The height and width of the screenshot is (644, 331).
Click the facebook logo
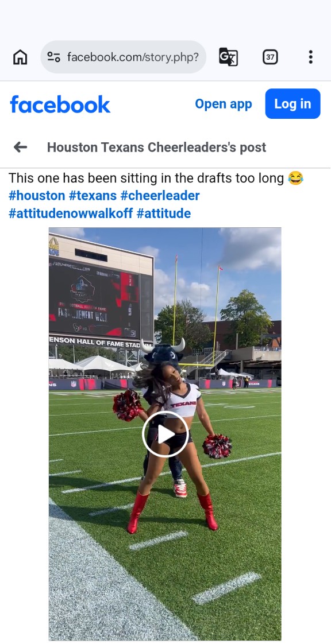point(60,104)
